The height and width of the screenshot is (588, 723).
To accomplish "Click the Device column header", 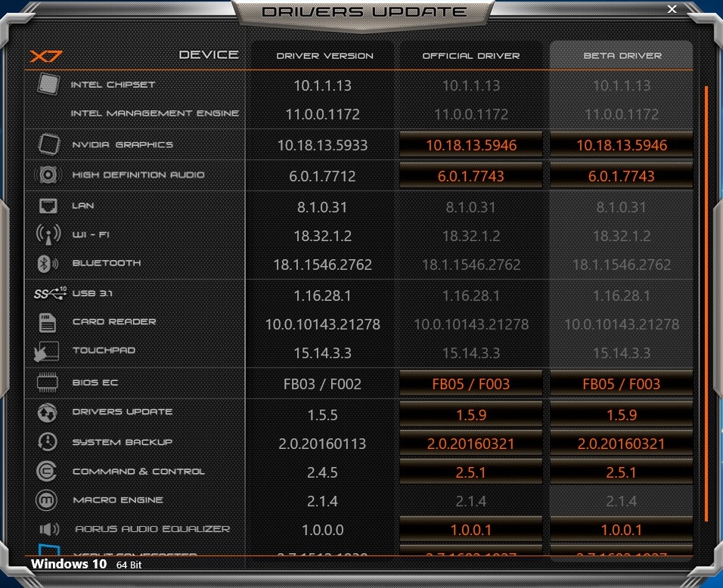I will [x=209, y=54].
